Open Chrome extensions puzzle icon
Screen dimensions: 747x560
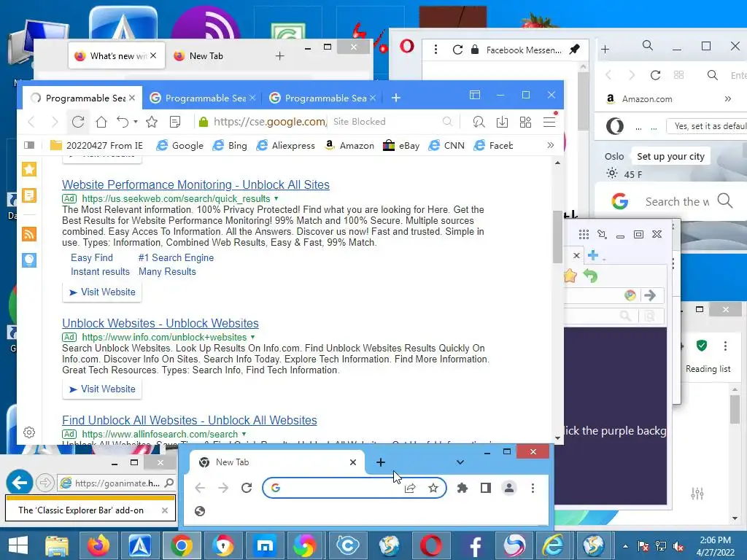[462, 488]
